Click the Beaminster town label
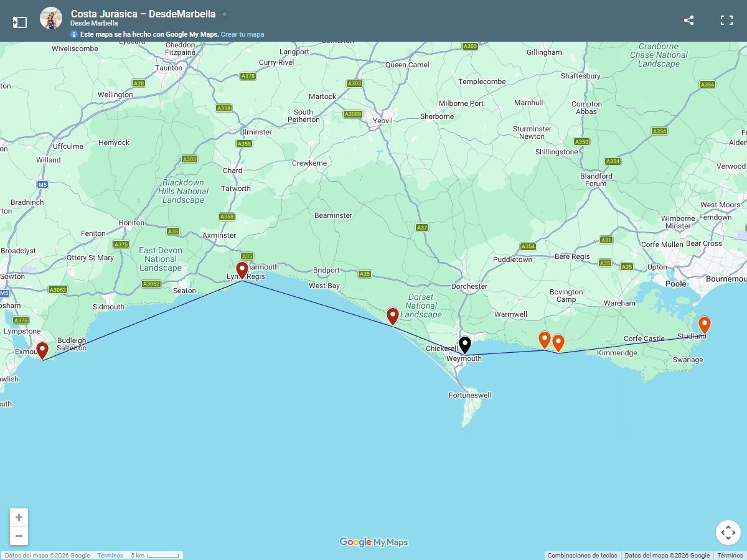This screenshot has height=560, width=747. (333, 216)
